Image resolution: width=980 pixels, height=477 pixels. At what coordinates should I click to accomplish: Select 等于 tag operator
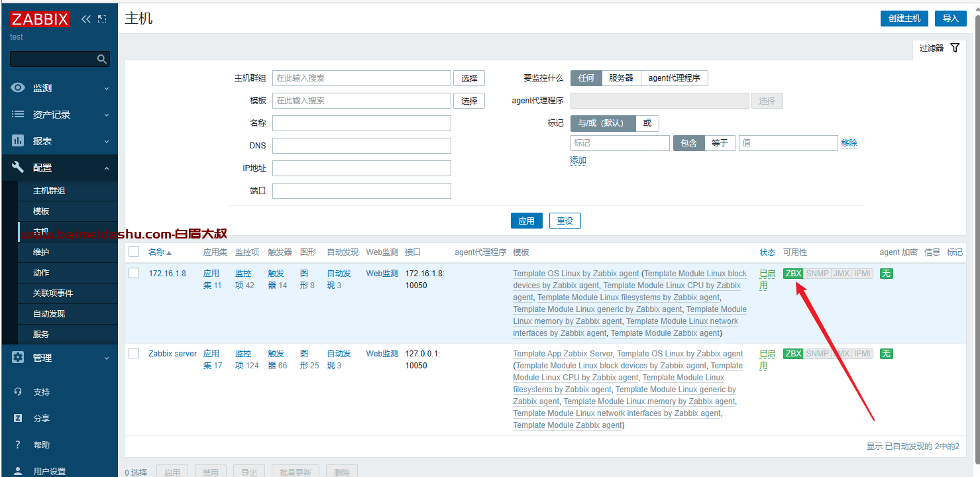point(720,143)
